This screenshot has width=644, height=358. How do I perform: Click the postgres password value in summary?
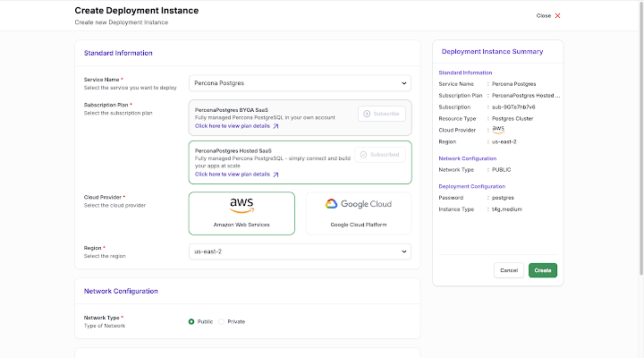503,198
